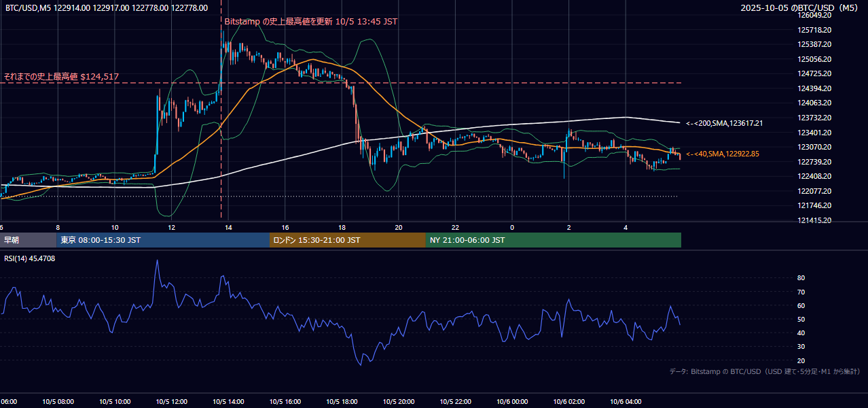Screen dimensions: 868x408
Task: Click hour tick '0' on the price chart axis
Action: 512,227
